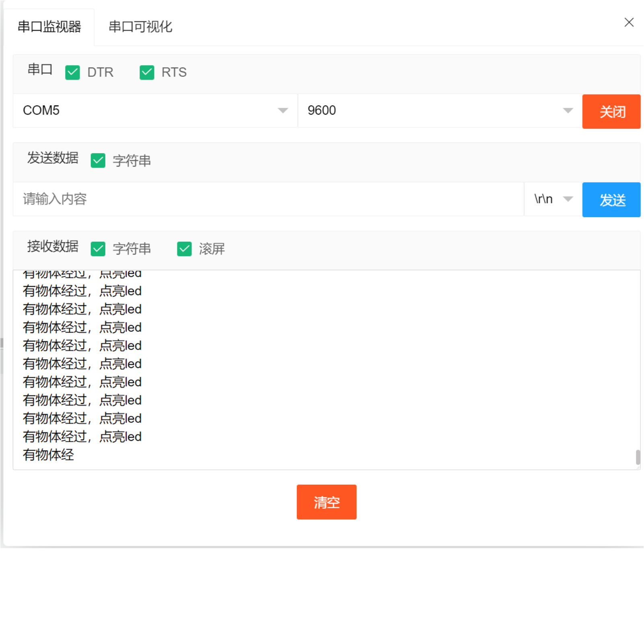Disable the 滚屏 auto-scroll checkbox
The image size is (644, 644).
coord(185,249)
